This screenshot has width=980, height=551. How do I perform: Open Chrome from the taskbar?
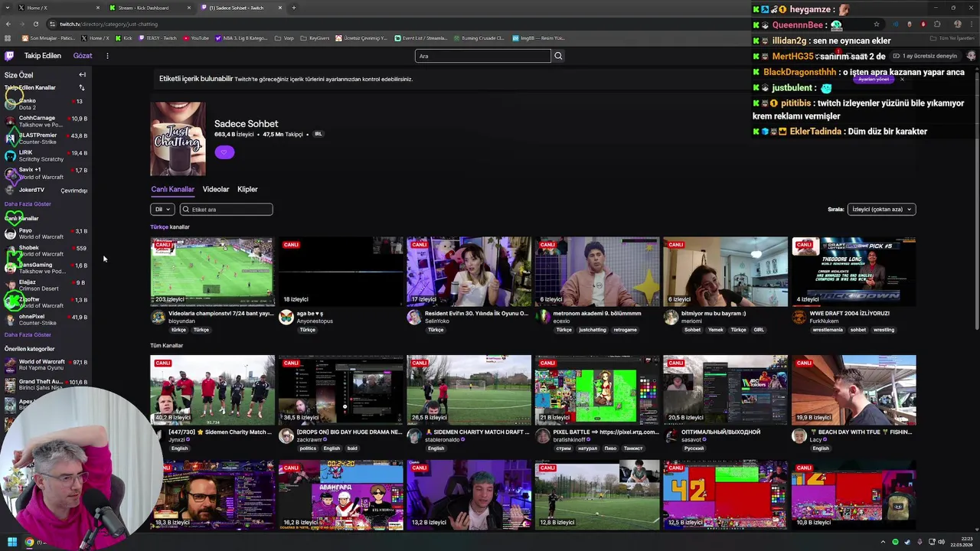pyautogui.click(x=29, y=542)
